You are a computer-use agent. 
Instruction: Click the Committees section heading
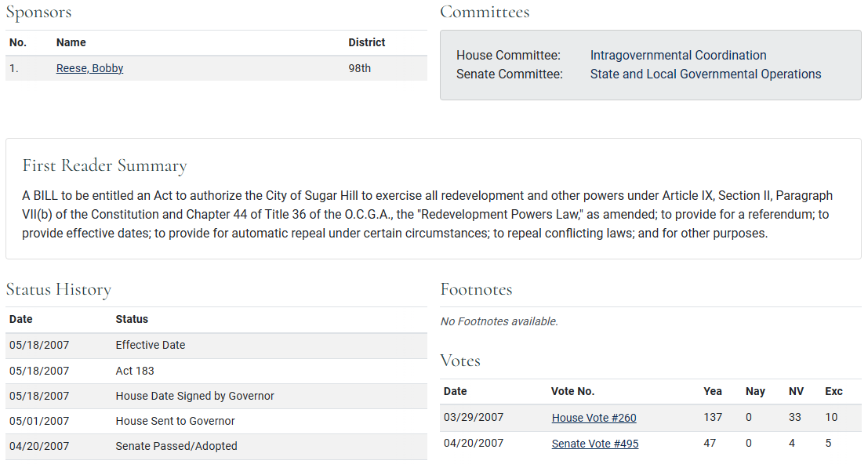[x=485, y=13]
